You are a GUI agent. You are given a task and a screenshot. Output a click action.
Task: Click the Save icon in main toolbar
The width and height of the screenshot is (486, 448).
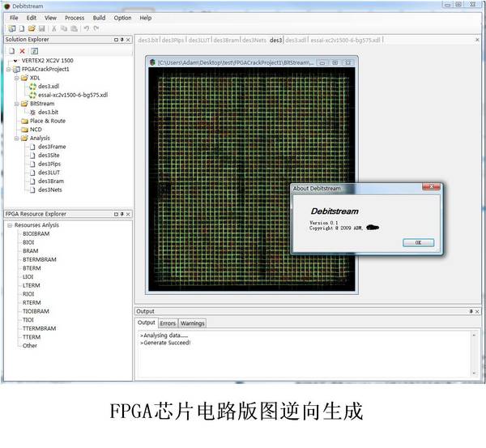pos(41,28)
